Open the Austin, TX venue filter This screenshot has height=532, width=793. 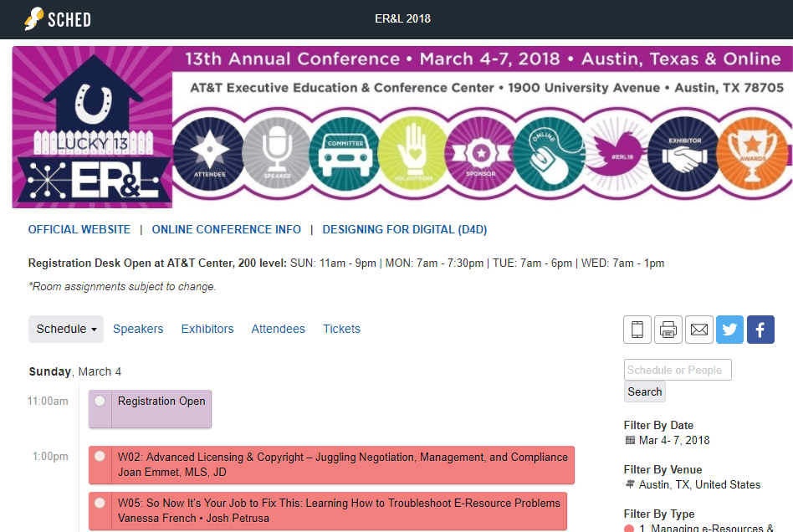point(699,484)
